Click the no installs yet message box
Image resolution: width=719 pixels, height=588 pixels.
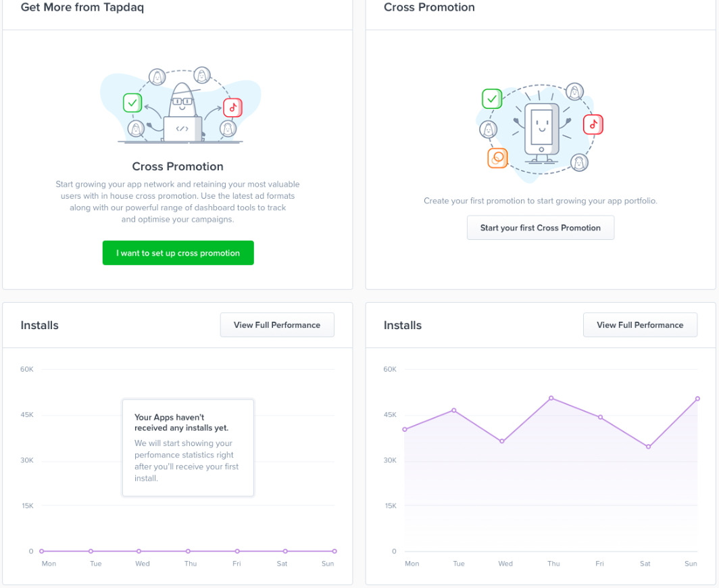point(188,447)
